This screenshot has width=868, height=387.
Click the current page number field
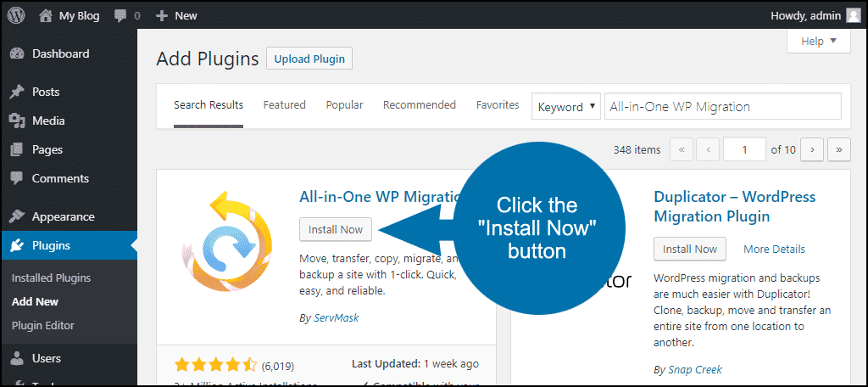pos(744,149)
